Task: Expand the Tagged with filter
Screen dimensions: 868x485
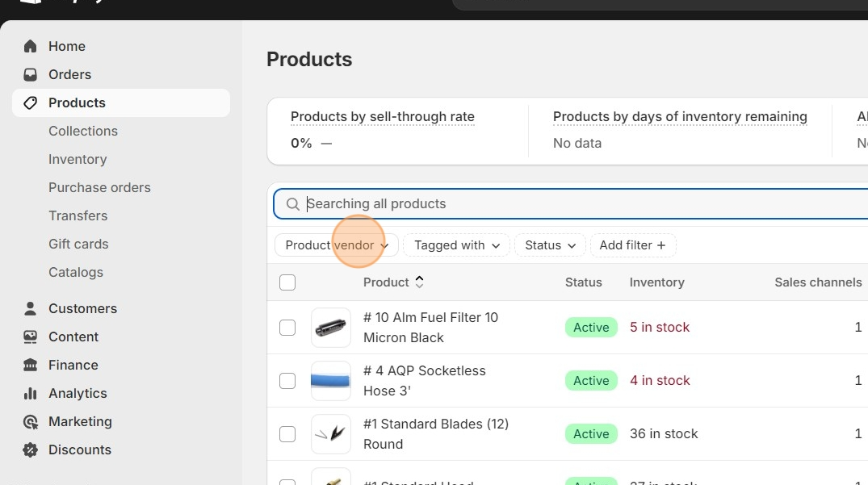Action: pyautogui.click(x=456, y=245)
